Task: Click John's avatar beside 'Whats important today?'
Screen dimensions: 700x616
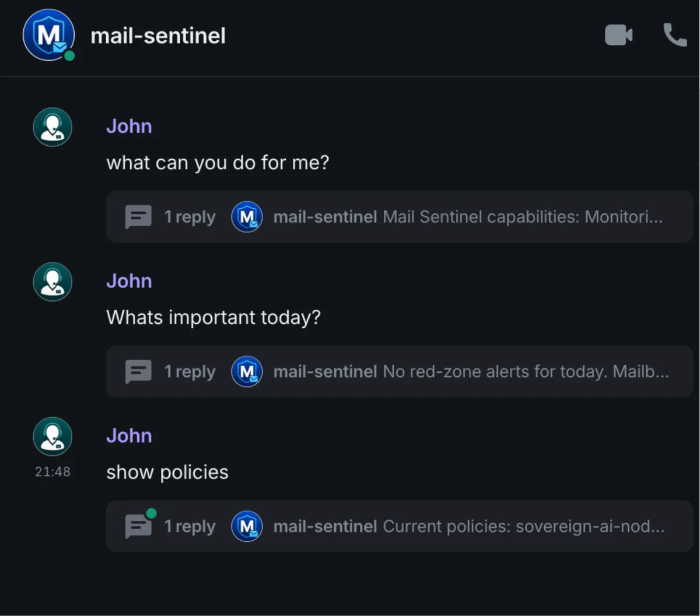Action: 52,282
